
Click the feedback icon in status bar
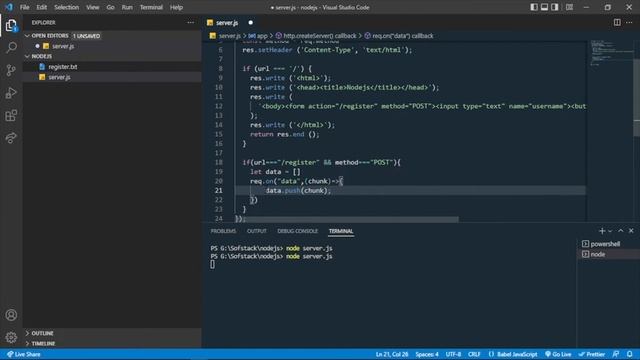pyautogui.click(x=616, y=354)
